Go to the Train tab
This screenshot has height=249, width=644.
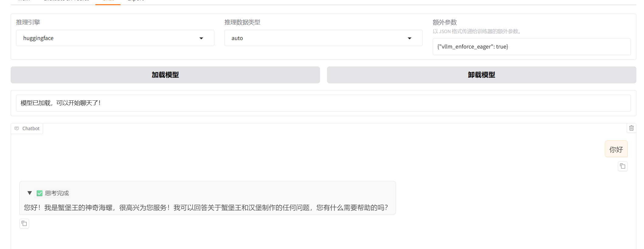(x=24, y=1)
